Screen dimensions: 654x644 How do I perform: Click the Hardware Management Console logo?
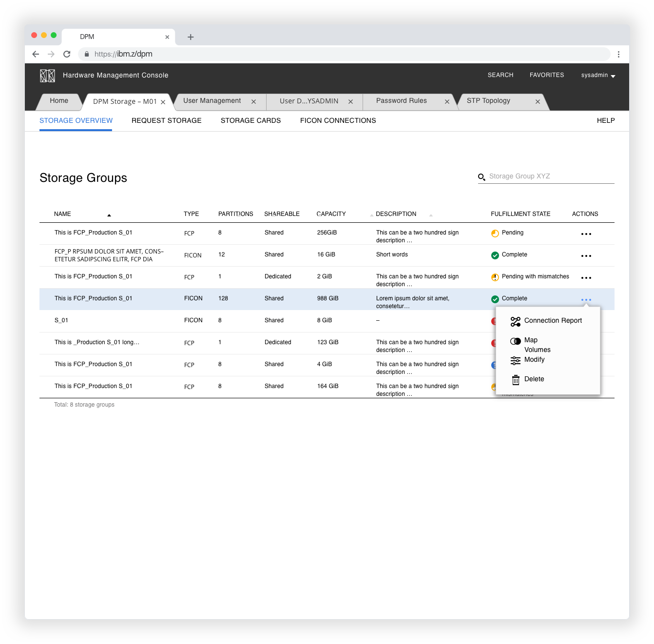47,75
